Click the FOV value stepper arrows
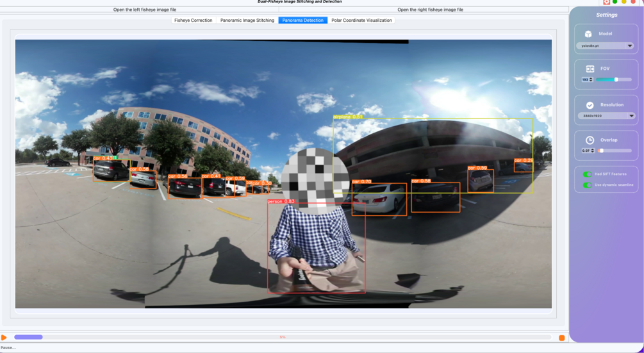This screenshot has height=353, width=644. point(591,79)
